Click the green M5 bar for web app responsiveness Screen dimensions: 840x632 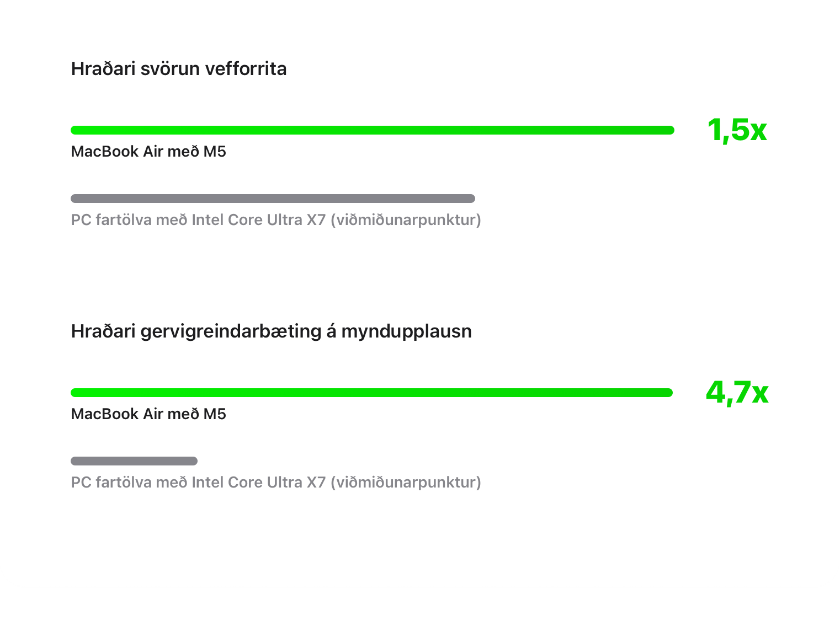(372, 130)
